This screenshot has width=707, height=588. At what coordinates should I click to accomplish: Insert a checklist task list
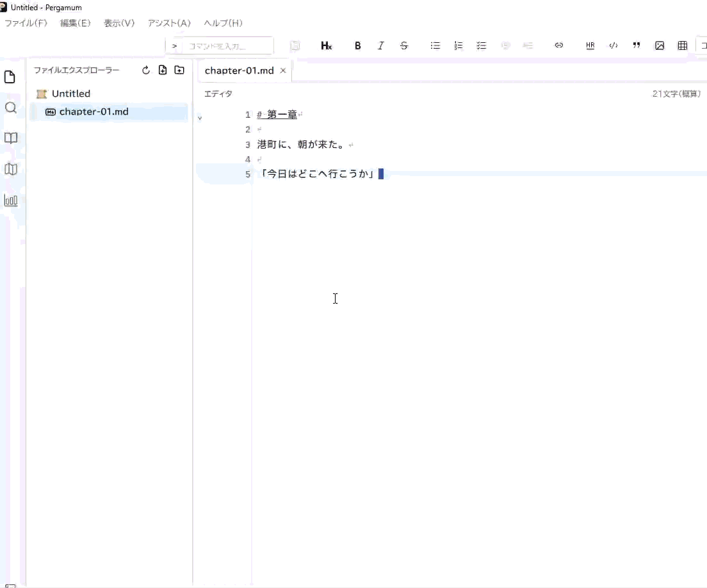[481, 45]
